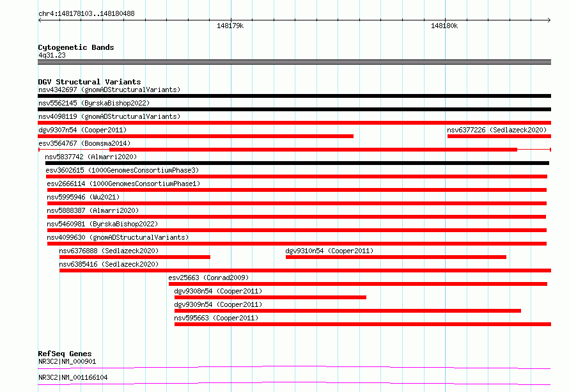Select the black bar under nsv5837742
The width and height of the screenshot is (569, 392).
pos(297,163)
